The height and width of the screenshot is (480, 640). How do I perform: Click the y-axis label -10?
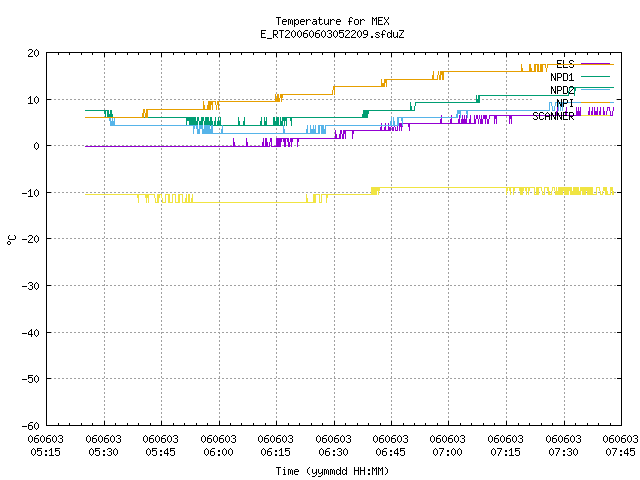pyautogui.click(x=31, y=193)
